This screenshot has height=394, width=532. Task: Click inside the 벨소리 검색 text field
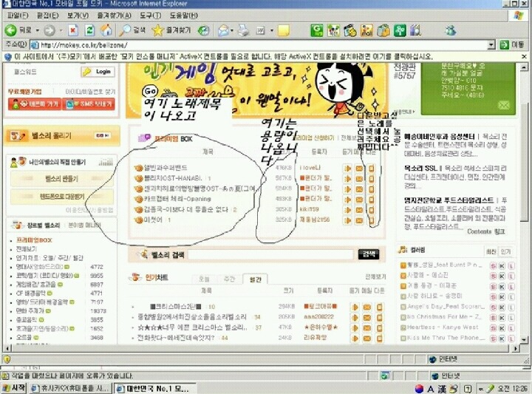pyautogui.click(x=270, y=254)
